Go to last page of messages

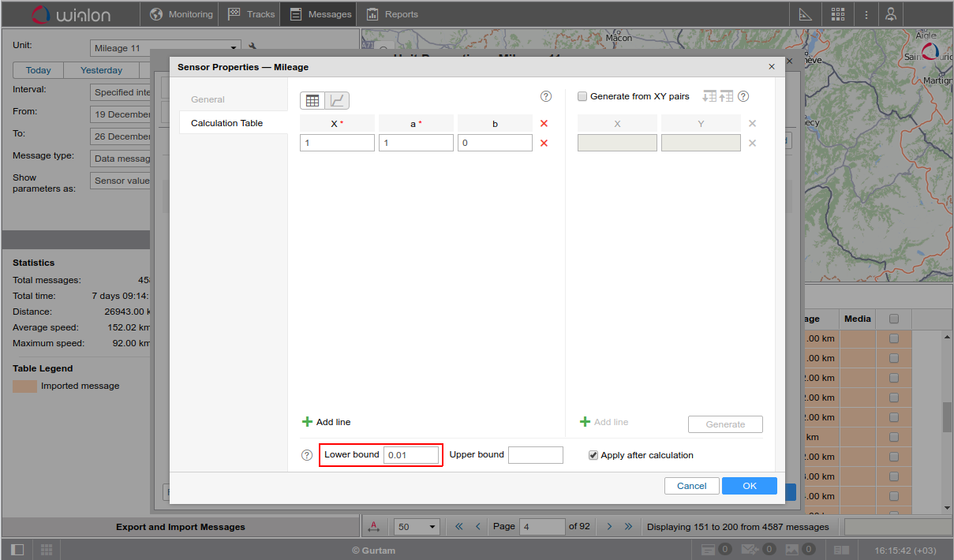click(628, 526)
